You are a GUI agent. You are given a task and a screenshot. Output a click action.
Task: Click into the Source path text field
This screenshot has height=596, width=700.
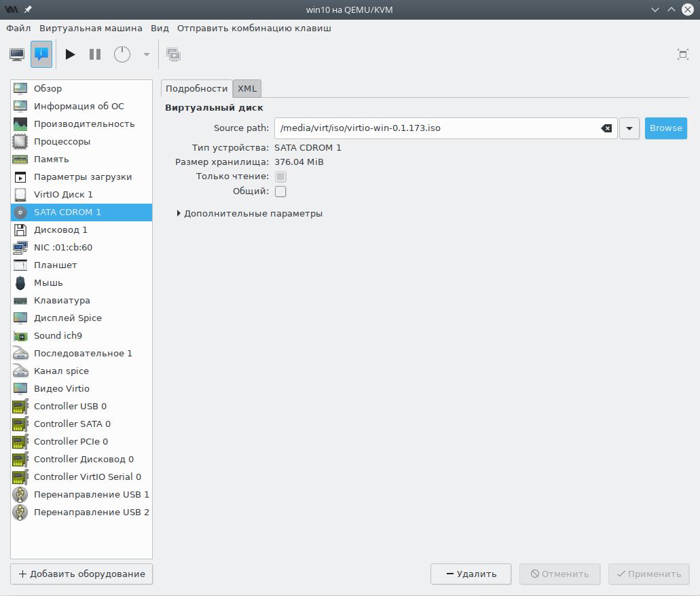click(x=435, y=128)
